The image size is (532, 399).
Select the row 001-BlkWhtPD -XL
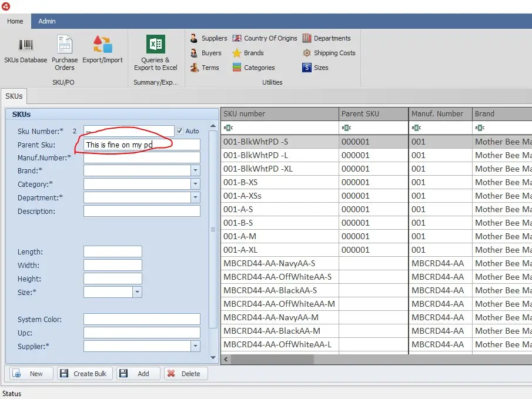point(377,169)
